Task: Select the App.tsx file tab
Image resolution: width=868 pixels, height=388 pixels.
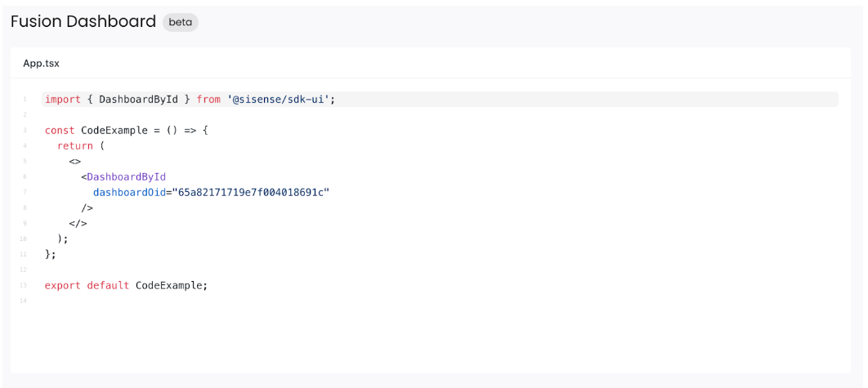Action: click(41, 63)
